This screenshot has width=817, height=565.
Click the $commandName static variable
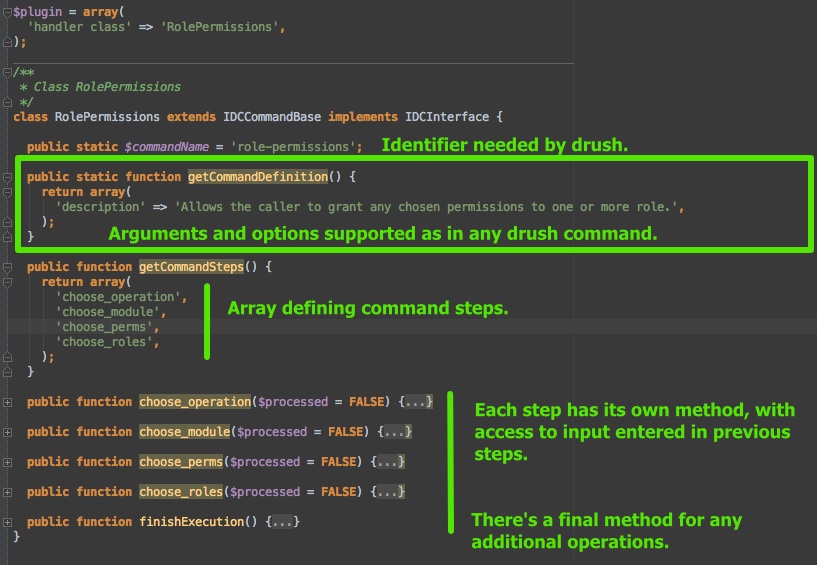point(167,147)
